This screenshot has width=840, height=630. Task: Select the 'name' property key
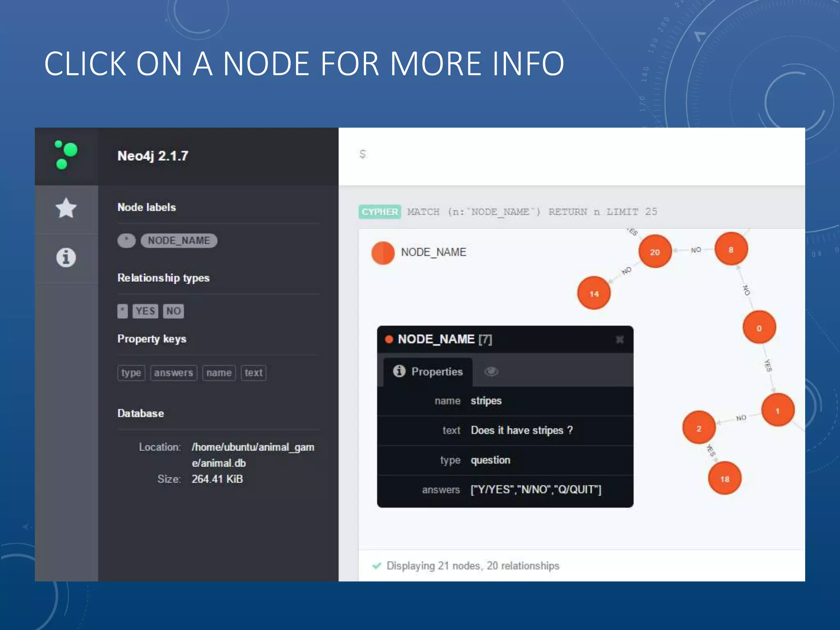point(219,373)
